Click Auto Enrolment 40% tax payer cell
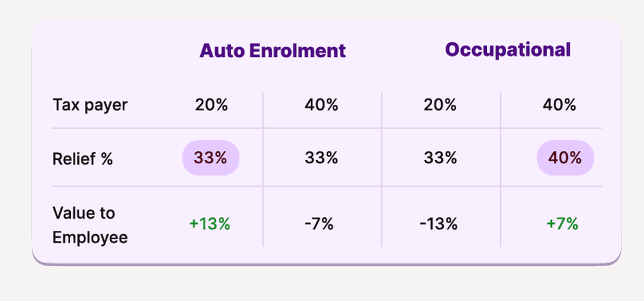The height and width of the screenshot is (301, 644). coord(321,105)
